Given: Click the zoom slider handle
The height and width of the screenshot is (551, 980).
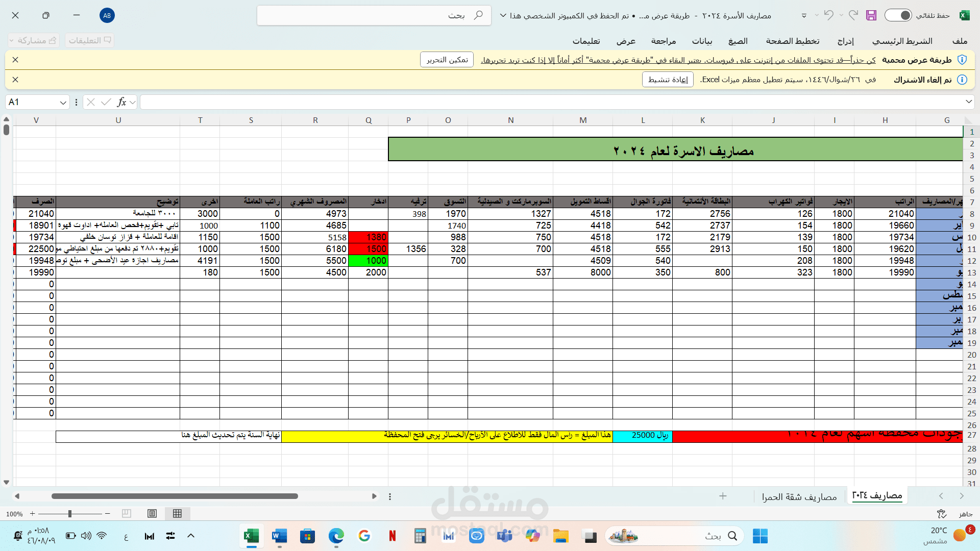Looking at the screenshot, I should pyautogui.click(x=70, y=514).
